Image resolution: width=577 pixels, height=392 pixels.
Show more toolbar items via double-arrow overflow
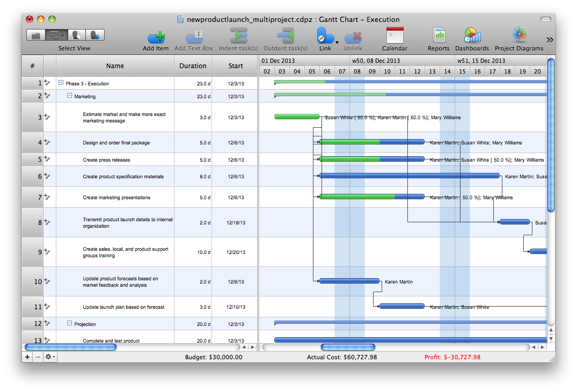[550, 40]
